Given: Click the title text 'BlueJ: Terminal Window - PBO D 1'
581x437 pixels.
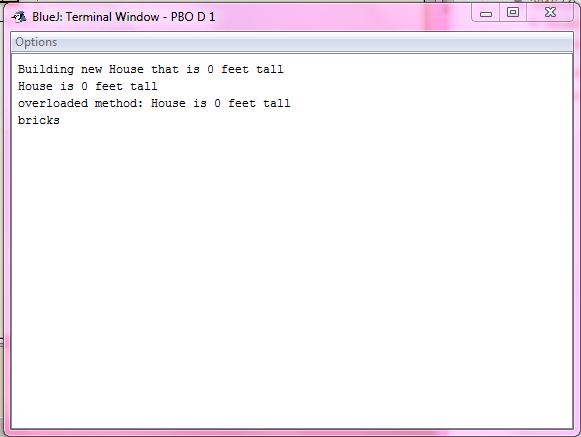Looking at the screenshot, I should tap(123, 17).
